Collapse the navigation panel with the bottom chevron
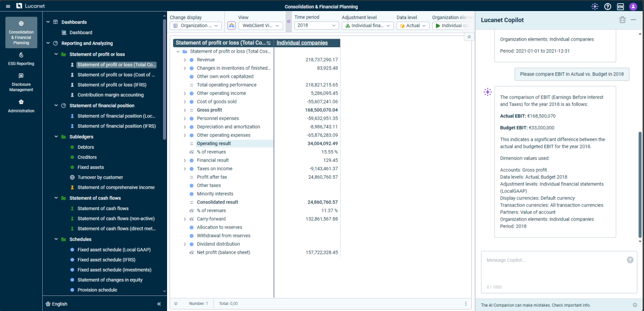The width and height of the screenshot is (644, 311). click(159, 303)
